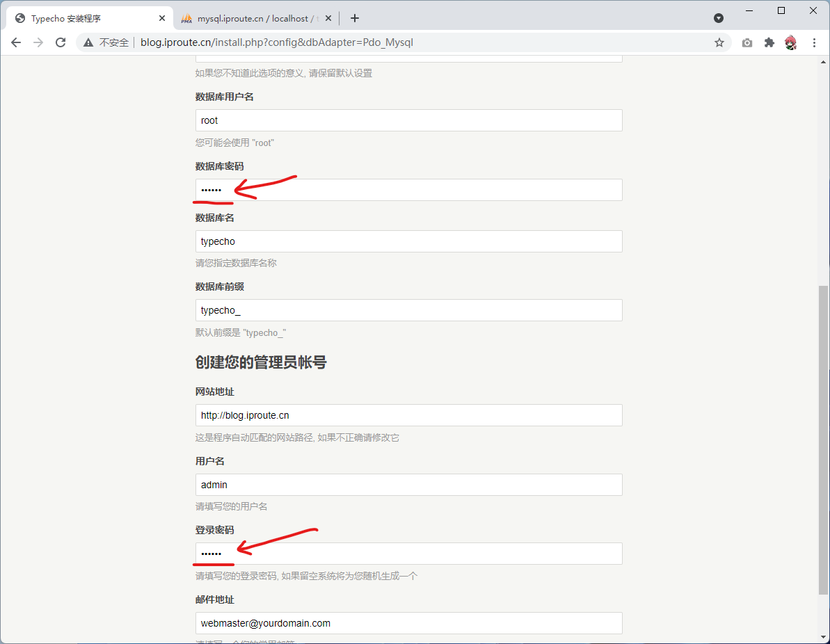
Task: Open the tab search dropdown button
Action: [x=718, y=19]
